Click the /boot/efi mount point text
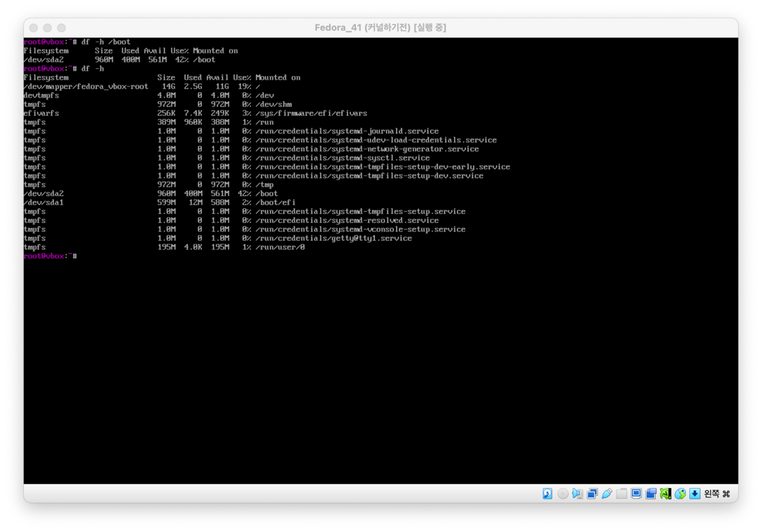Image resolution: width=762 pixels, height=532 pixels. pos(275,202)
